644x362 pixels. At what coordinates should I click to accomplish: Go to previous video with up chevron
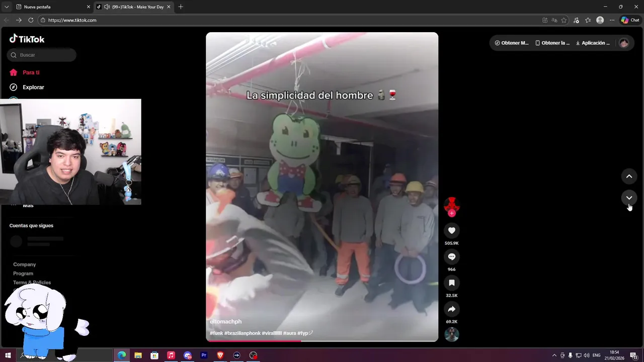point(629,176)
